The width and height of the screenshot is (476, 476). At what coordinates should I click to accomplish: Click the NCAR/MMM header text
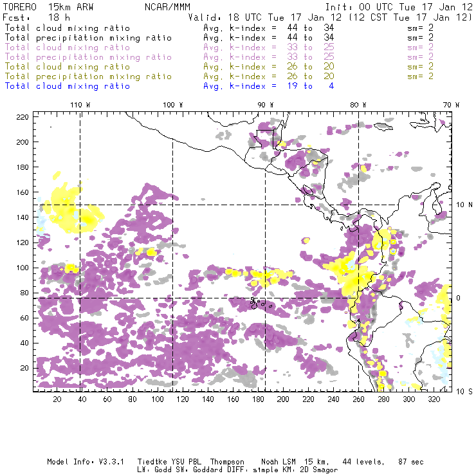[167, 7]
